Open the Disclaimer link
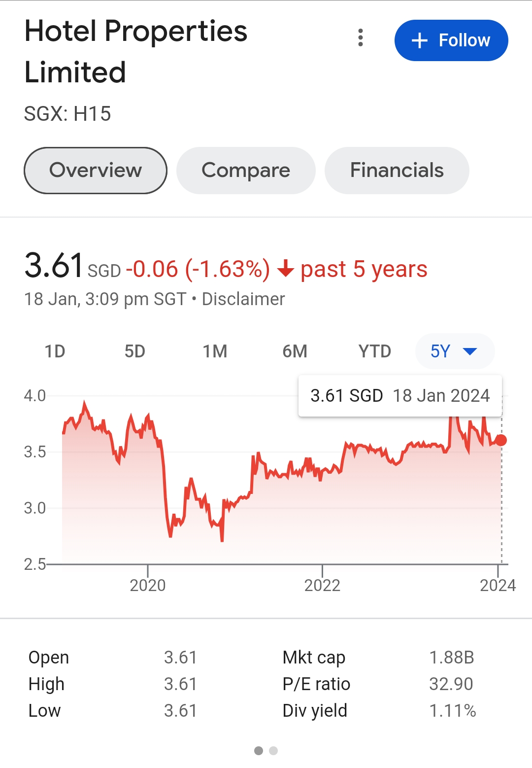The width and height of the screenshot is (532, 768). (x=243, y=299)
